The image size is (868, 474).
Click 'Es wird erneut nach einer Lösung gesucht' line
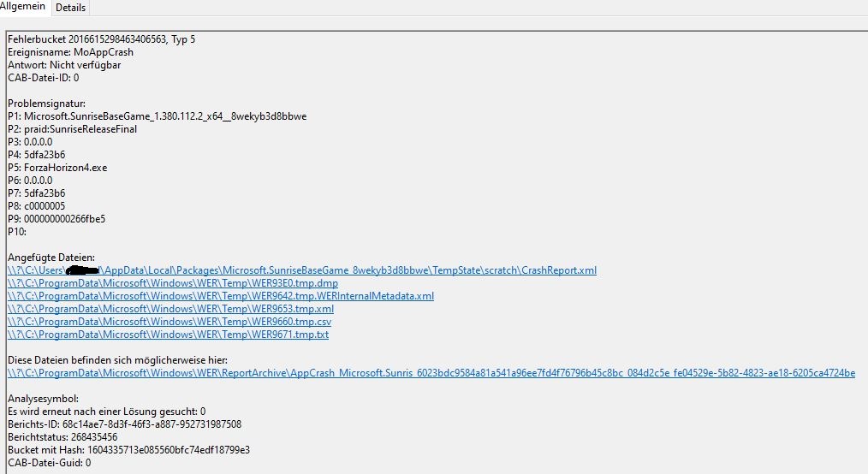[x=107, y=412]
